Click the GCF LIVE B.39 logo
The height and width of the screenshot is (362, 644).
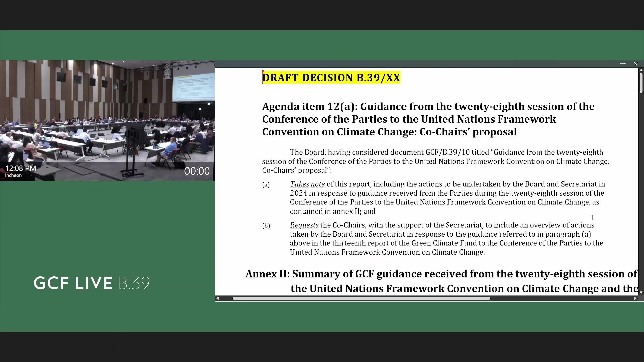point(92,283)
